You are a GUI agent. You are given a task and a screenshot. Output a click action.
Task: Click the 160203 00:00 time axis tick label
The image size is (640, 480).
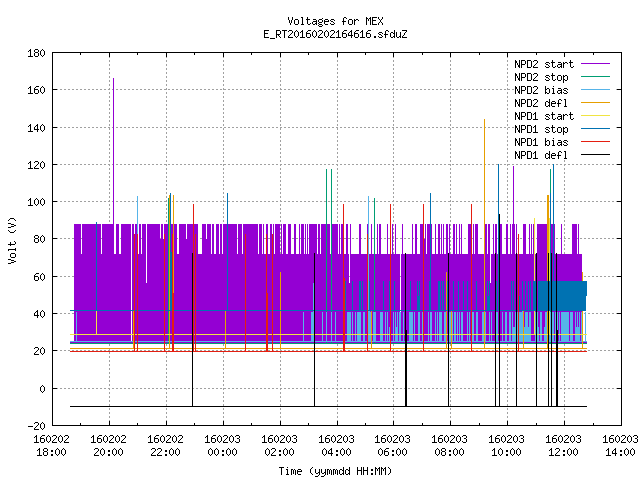222,446
